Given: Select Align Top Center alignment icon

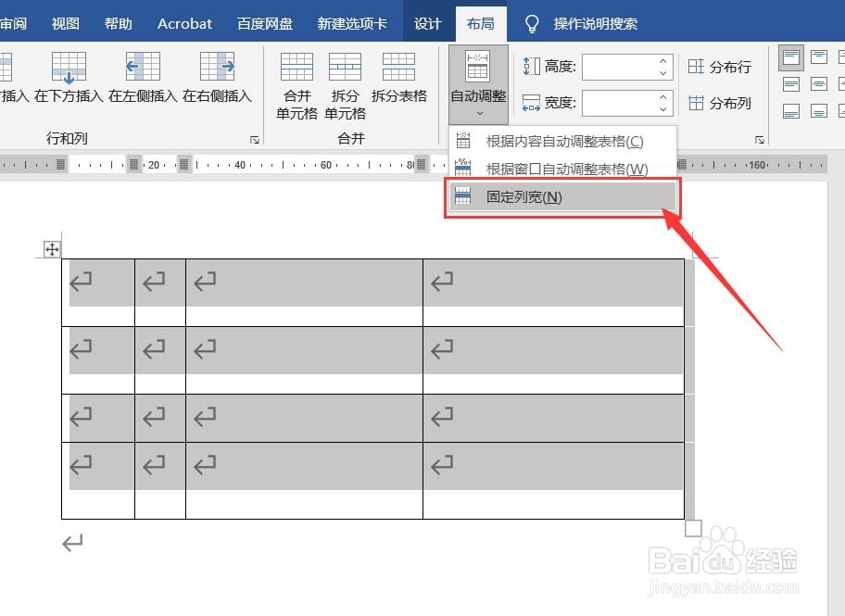Looking at the screenshot, I should [819, 57].
